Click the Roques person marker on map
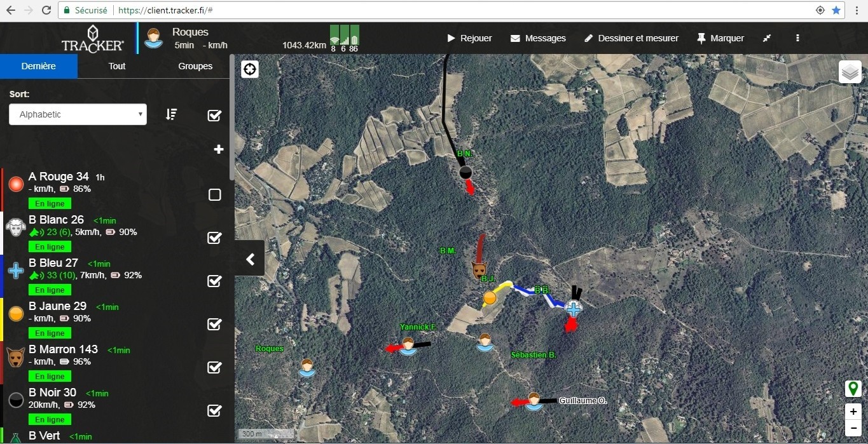868x444 pixels. [307, 368]
